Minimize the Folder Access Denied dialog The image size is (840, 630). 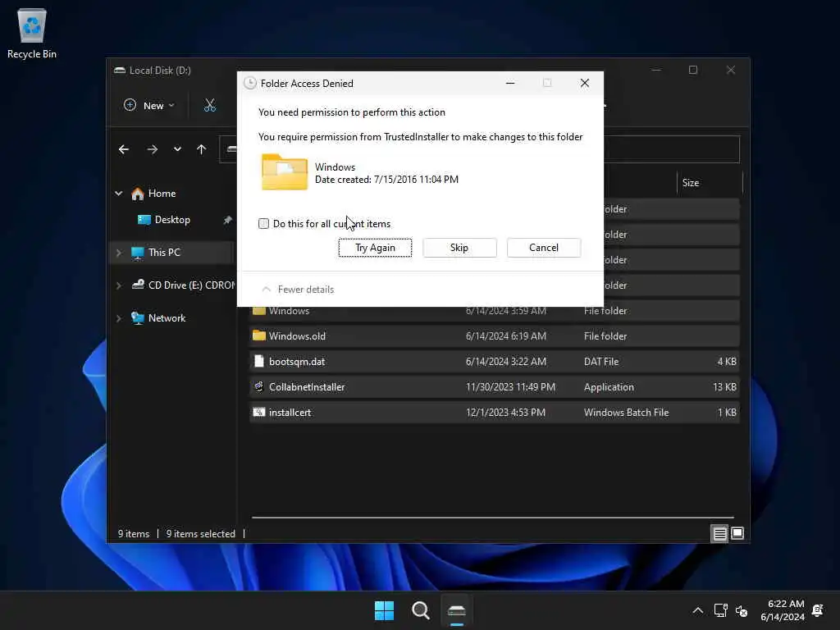(x=510, y=83)
